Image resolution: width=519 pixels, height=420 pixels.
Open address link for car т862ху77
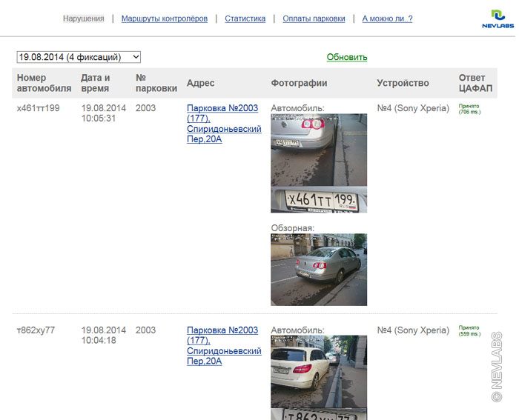pyautogui.click(x=224, y=345)
